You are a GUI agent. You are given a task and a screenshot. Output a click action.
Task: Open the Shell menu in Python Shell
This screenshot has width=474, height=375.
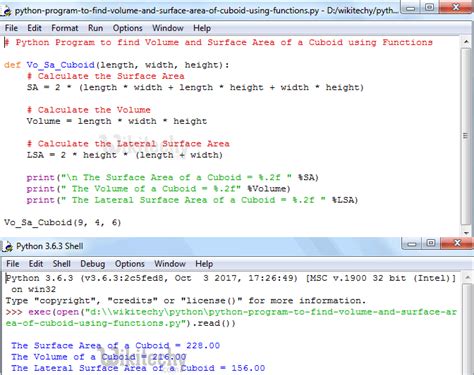[x=62, y=264]
